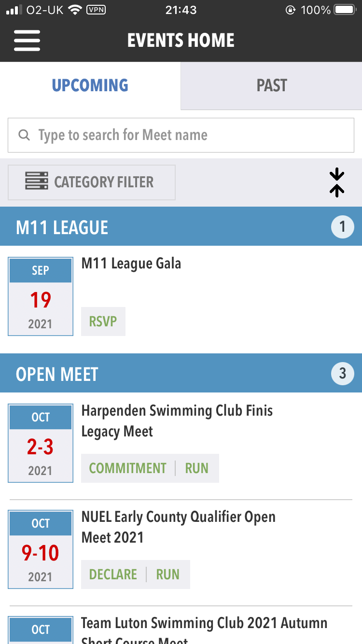Click the search magnifier icon

[24, 135]
